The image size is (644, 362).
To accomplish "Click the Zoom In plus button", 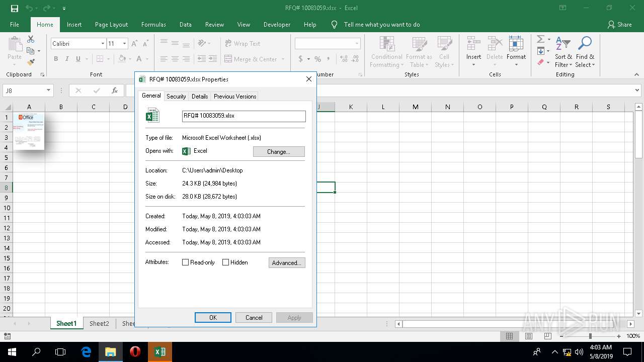I will click(618, 336).
